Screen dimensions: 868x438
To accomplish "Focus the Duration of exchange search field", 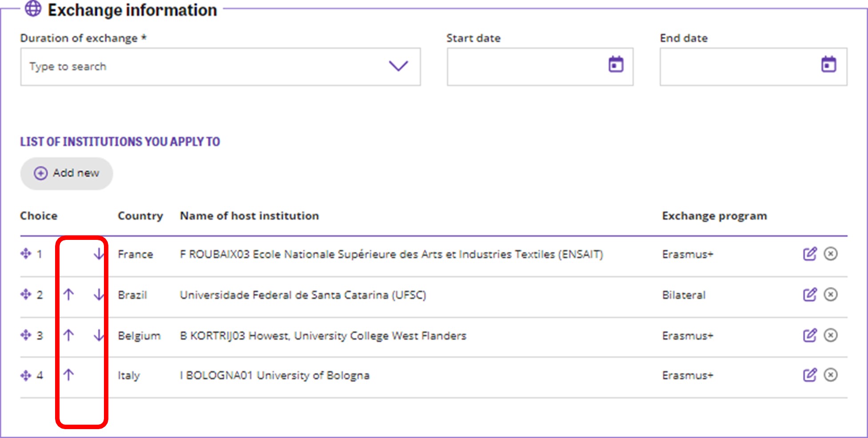I will (x=200, y=67).
